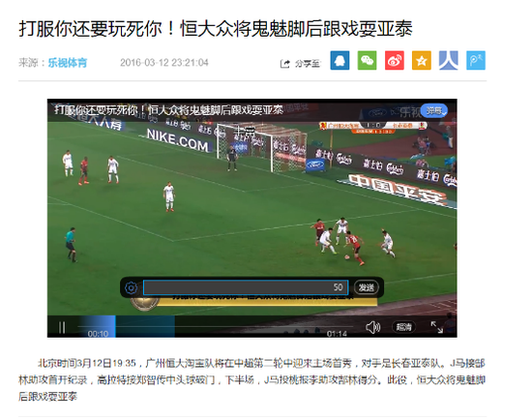Share to Qzone star icon

[x=422, y=60]
